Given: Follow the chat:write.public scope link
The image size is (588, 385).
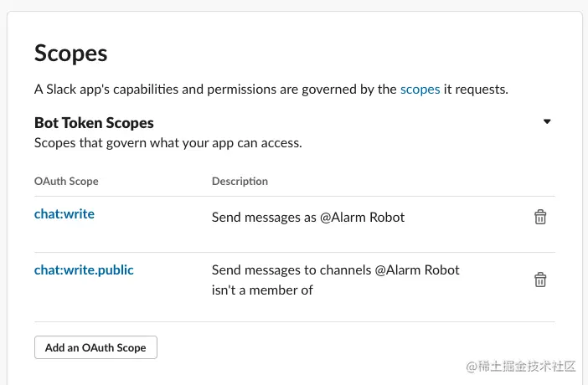Looking at the screenshot, I should [x=84, y=270].
